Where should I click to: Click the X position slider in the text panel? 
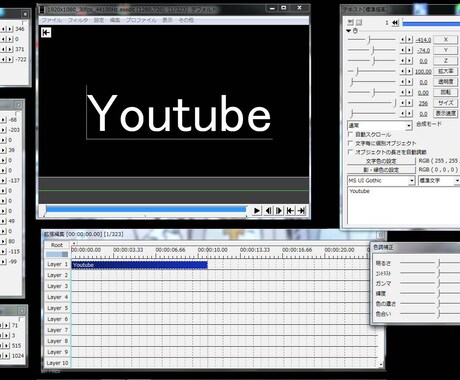click(x=372, y=40)
